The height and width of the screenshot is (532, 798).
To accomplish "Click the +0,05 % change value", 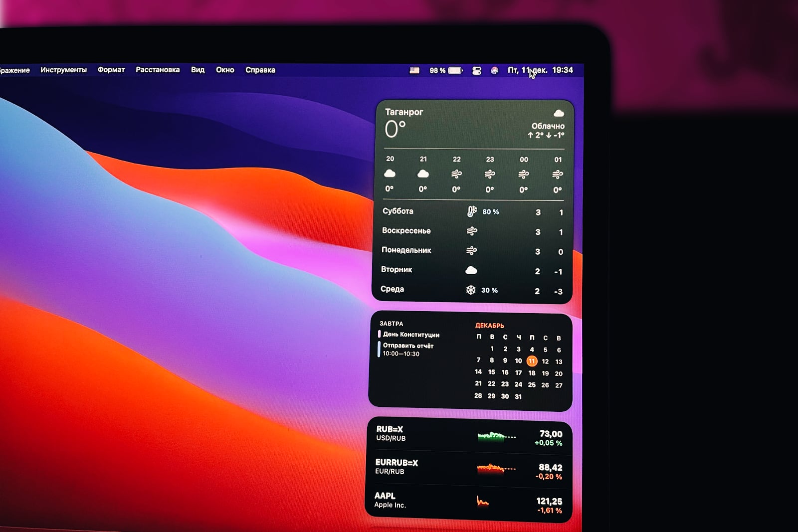I will [548, 443].
